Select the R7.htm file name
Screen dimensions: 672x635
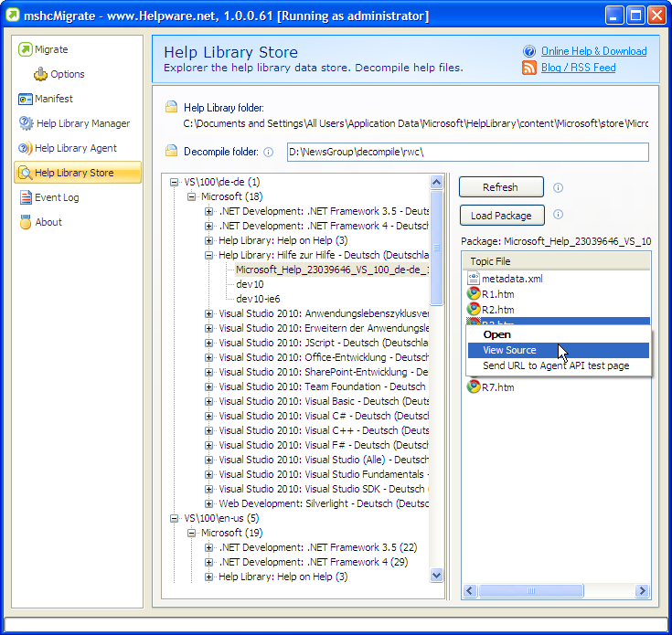(497, 387)
